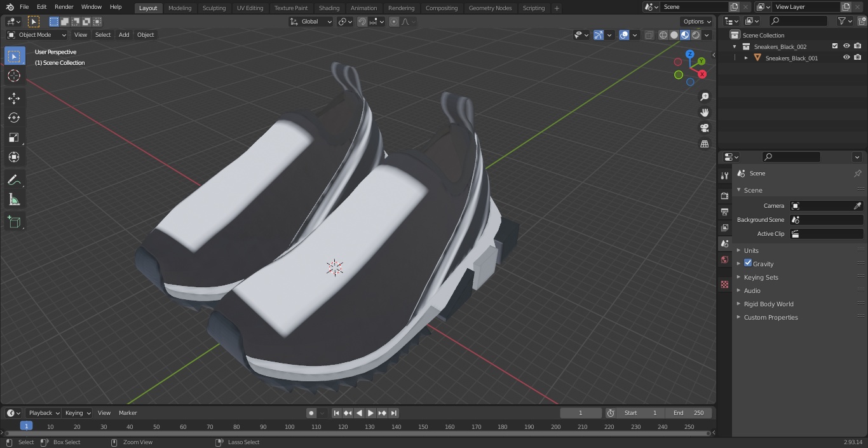Open the Options dropdown
Image resolution: width=868 pixels, height=448 pixels.
coord(697,22)
